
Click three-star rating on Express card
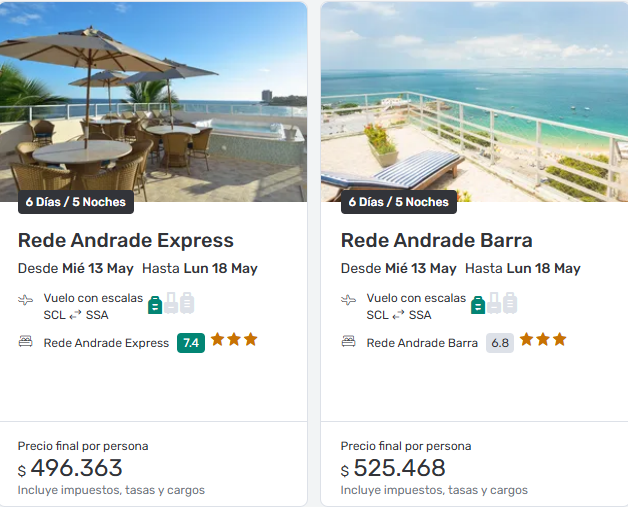[235, 340]
